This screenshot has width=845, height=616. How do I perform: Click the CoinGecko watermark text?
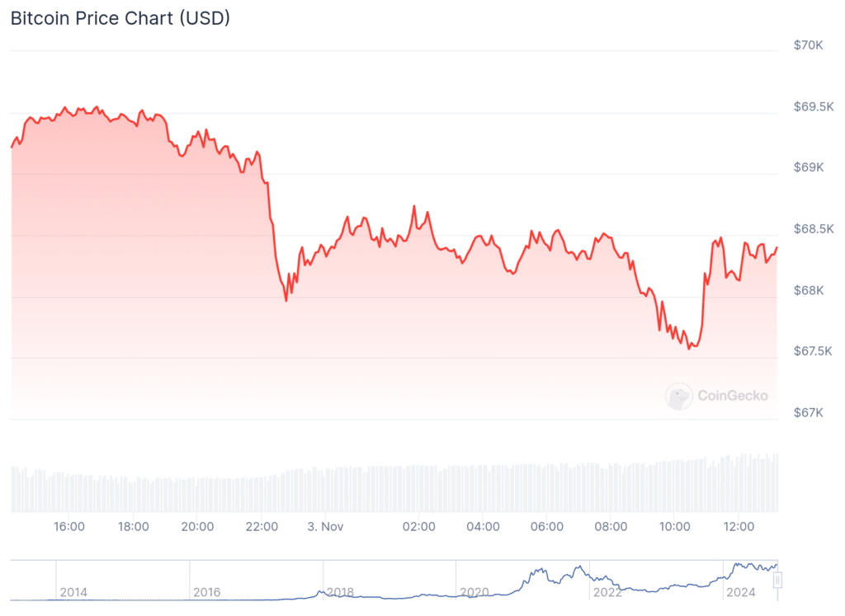click(732, 396)
